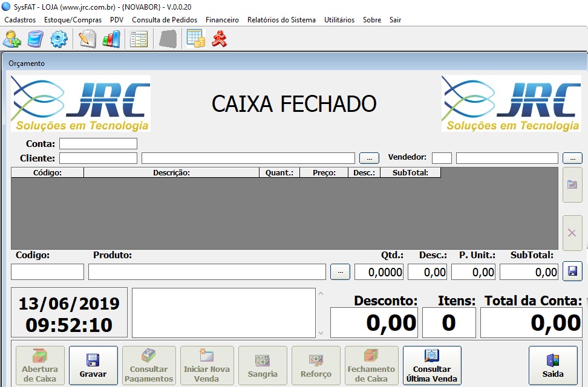Click the floppy disk save item icon

pos(572,271)
